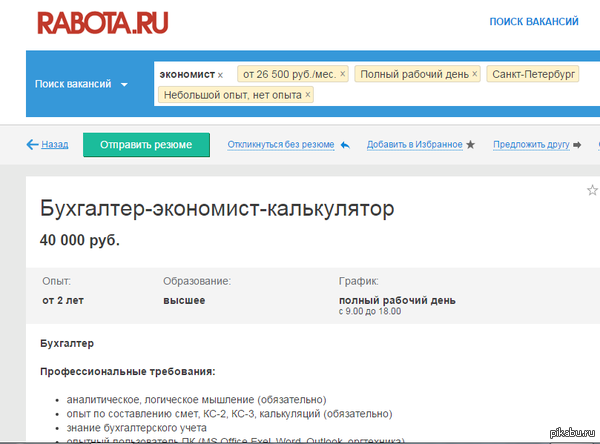This screenshot has width=600, height=444.
Task: Remove the экономист search keyword
Action: pyautogui.click(x=220, y=75)
